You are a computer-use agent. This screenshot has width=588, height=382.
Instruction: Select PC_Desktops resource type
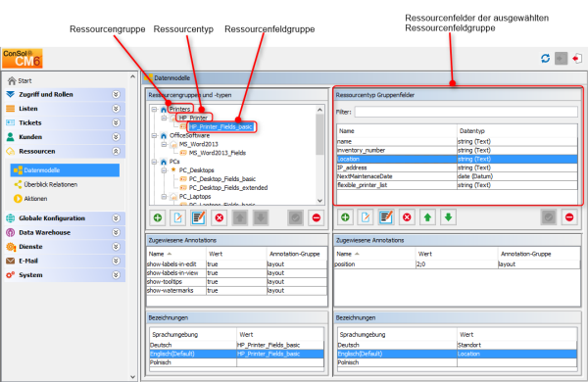[197, 170]
